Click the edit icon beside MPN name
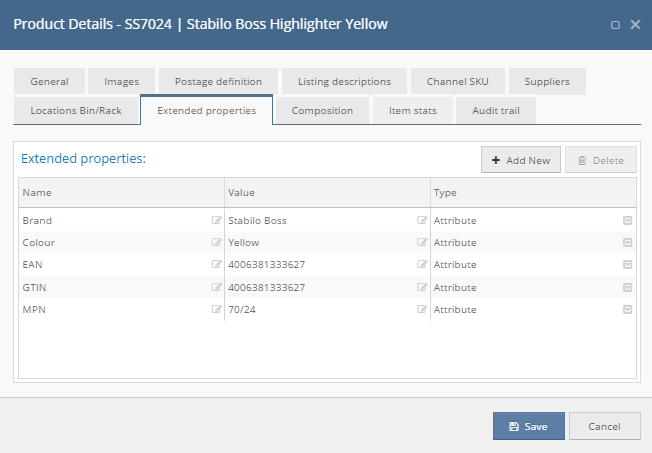This screenshot has width=652, height=453. [216, 309]
